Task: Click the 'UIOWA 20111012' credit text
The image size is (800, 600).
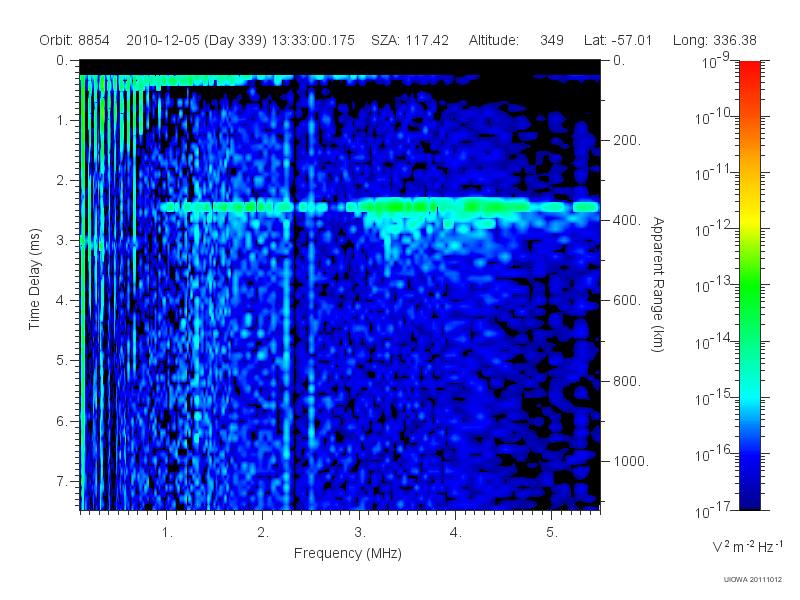Action: (x=753, y=579)
